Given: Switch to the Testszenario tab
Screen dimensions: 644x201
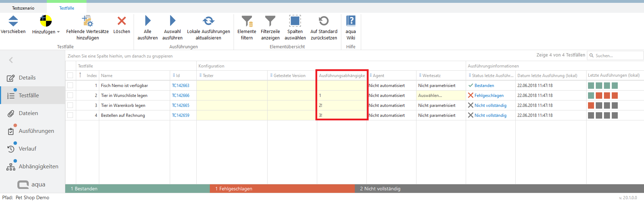Looking at the screenshot, I should (23, 8).
